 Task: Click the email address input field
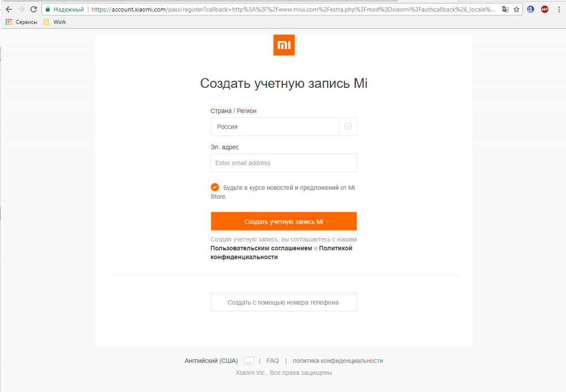(x=284, y=163)
